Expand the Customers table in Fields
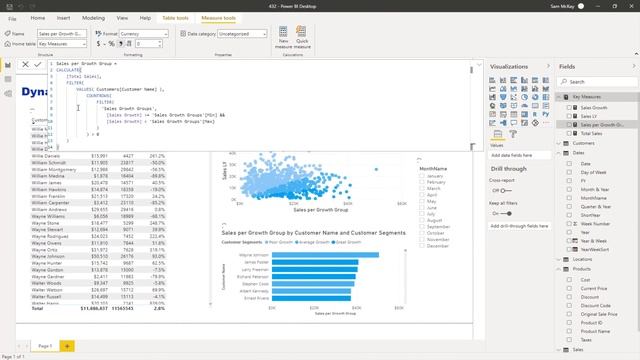The height and width of the screenshot is (360, 640). point(559,143)
